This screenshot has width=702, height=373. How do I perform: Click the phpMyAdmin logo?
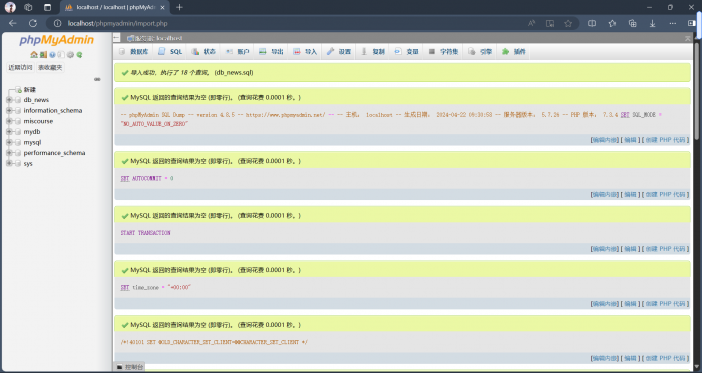tap(56, 40)
